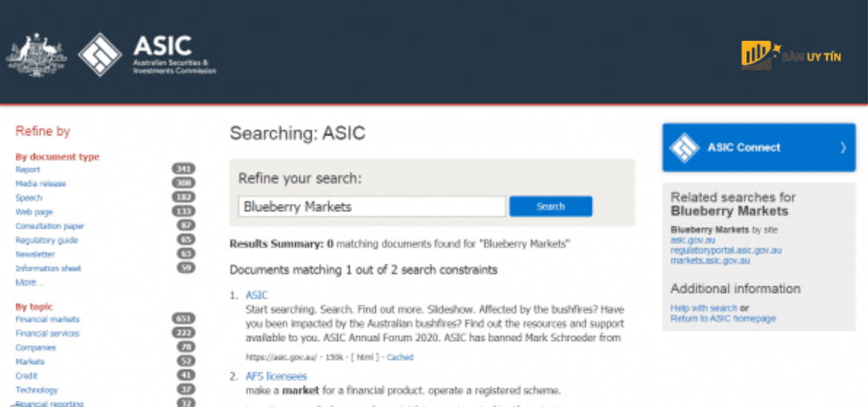Click the ASIC Connect diamond icon
This screenshot has height=407, width=868.
coord(685,148)
